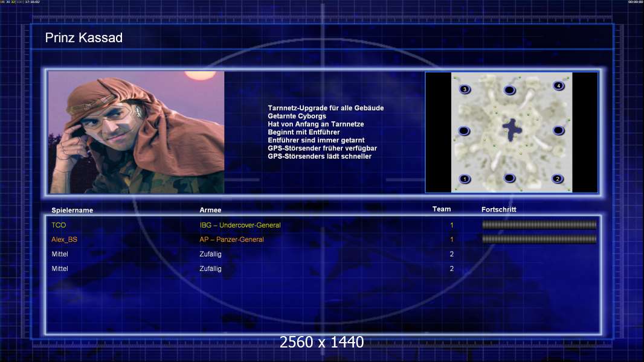Click the Spielername column header
The height and width of the screenshot is (362, 644).
pos(72,211)
